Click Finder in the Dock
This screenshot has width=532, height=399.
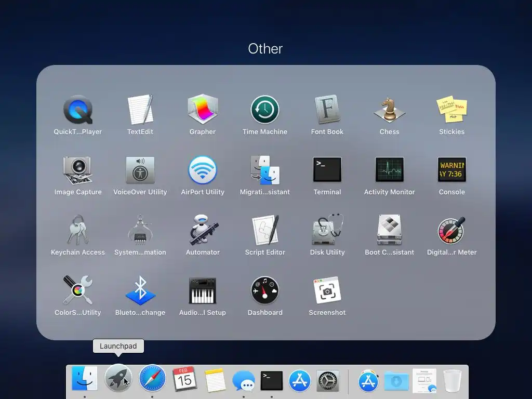[x=85, y=378]
